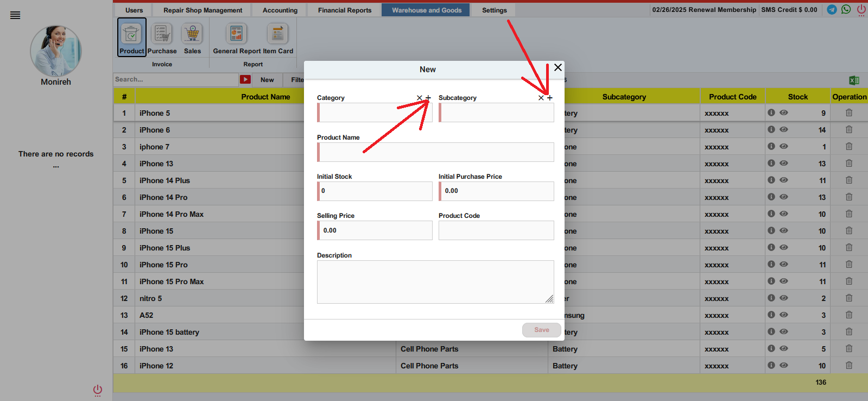The image size is (868, 401).
Task: Click the sidebar bottom power icon
Action: coord(98,390)
